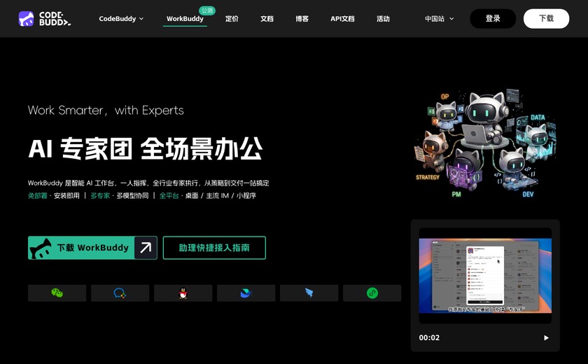
Task: Click the 多专家 highlighted text
Action: (100, 196)
